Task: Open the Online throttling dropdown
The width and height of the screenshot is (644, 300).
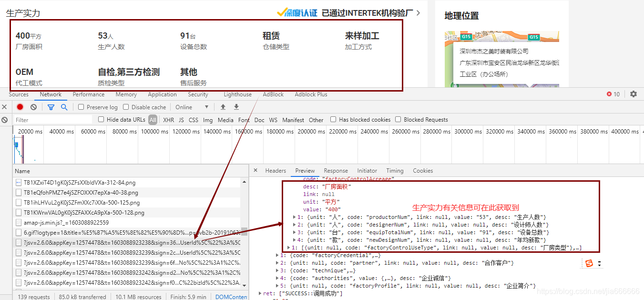Action: (x=192, y=107)
